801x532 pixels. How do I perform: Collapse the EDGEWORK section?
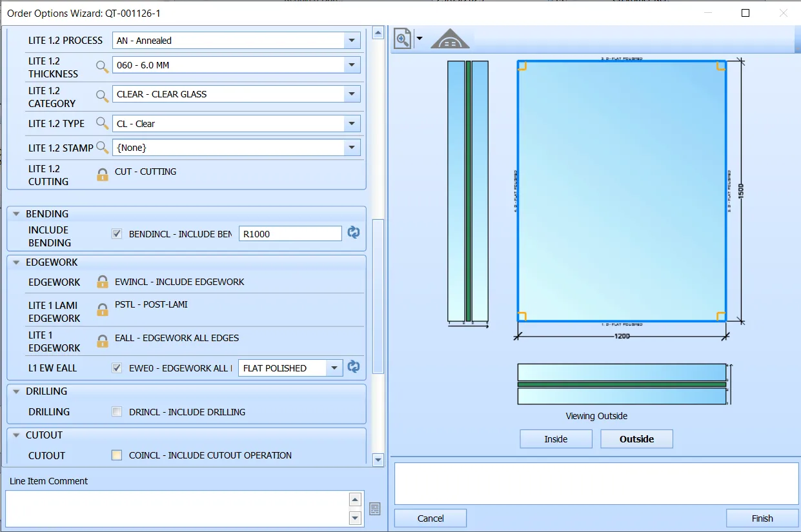coord(15,262)
